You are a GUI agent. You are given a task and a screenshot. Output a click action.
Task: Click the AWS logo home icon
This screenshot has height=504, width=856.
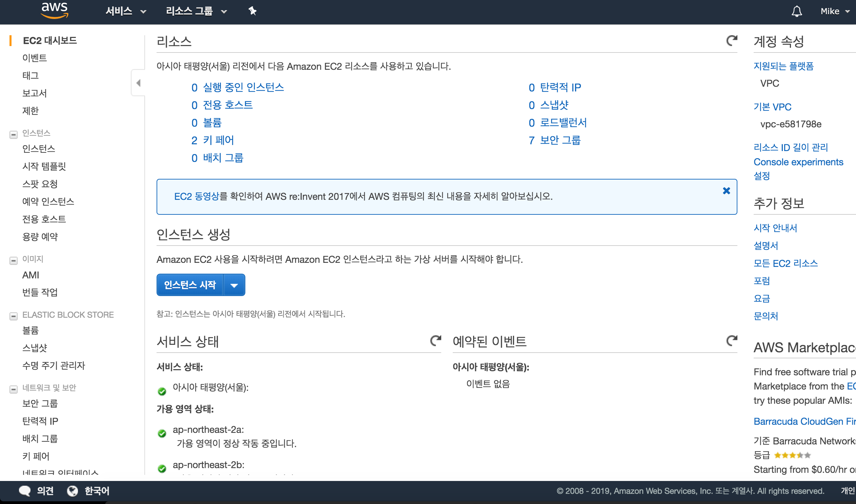54,11
